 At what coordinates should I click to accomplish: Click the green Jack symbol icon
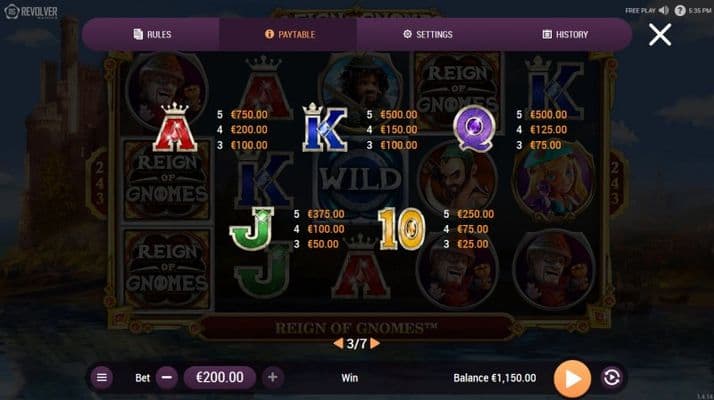click(x=252, y=228)
